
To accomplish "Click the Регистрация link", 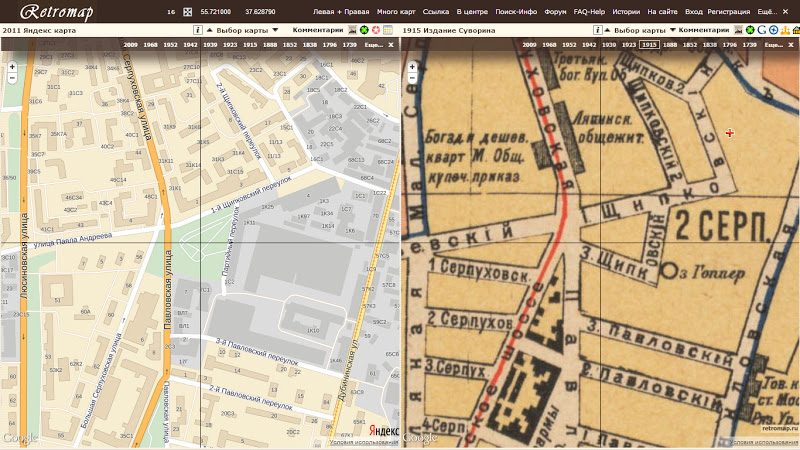I will tap(729, 11).
